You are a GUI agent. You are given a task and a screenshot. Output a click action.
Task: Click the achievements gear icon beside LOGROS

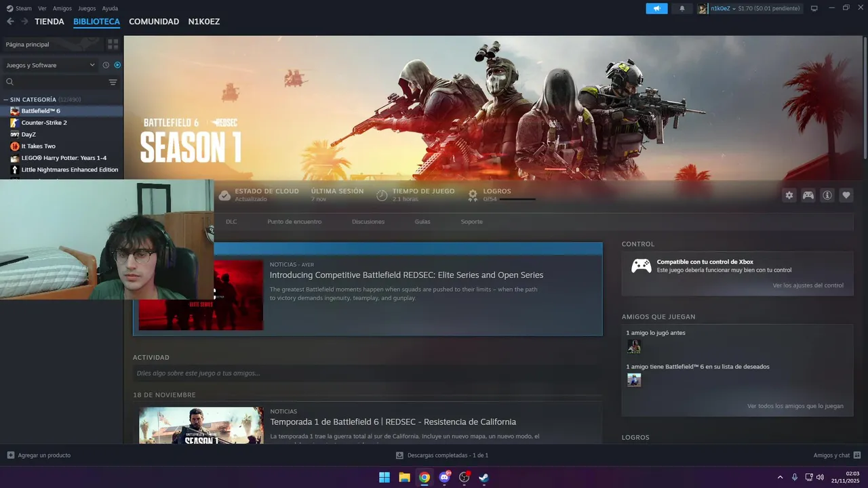tap(473, 195)
